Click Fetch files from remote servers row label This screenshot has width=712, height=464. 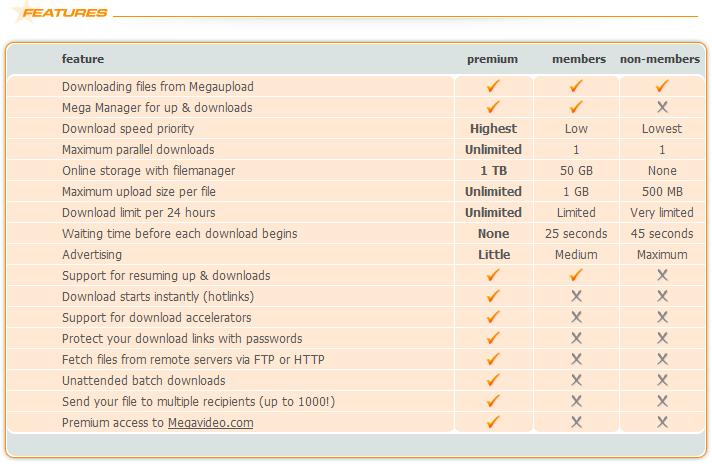(x=193, y=360)
